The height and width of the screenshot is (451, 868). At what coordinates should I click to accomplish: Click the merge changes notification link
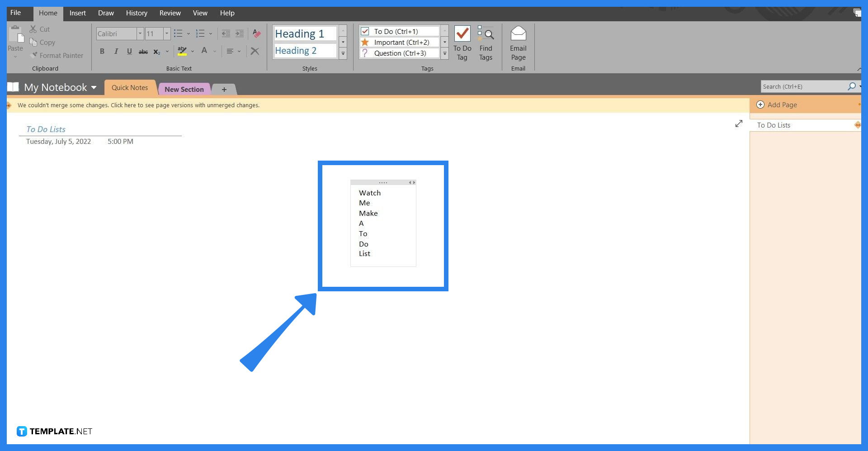tap(139, 105)
